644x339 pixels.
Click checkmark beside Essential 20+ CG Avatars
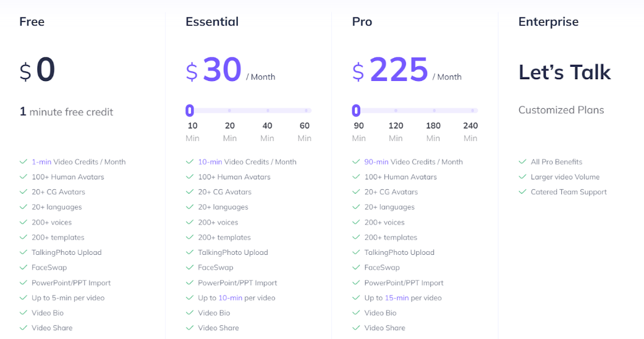(190, 192)
